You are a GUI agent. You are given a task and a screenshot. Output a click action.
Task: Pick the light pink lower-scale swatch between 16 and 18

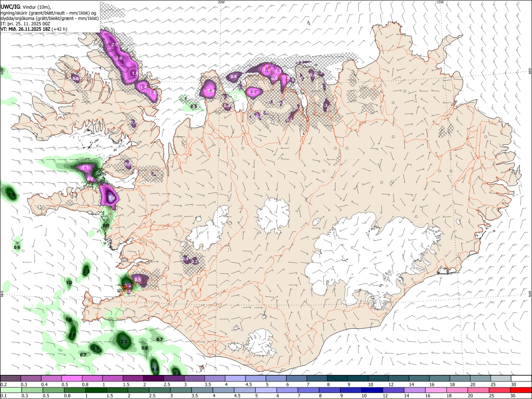pyautogui.click(x=436, y=390)
